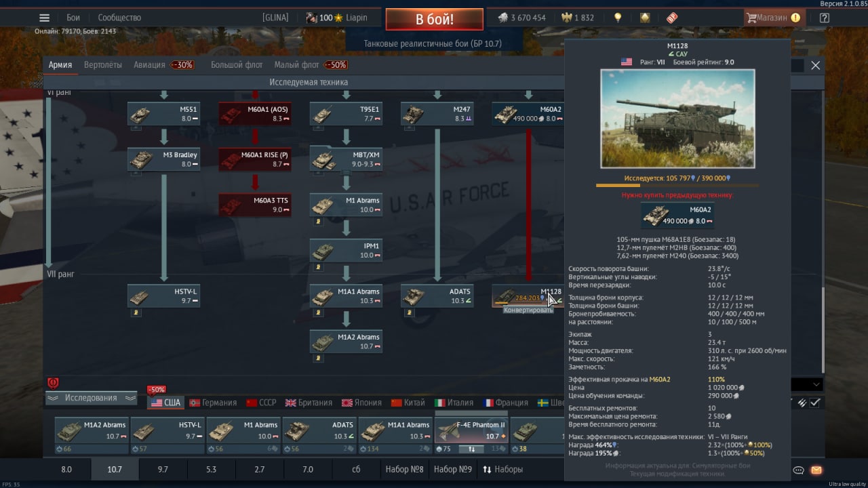
Task: Select the Британия nation tab
Action: point(309,403)
